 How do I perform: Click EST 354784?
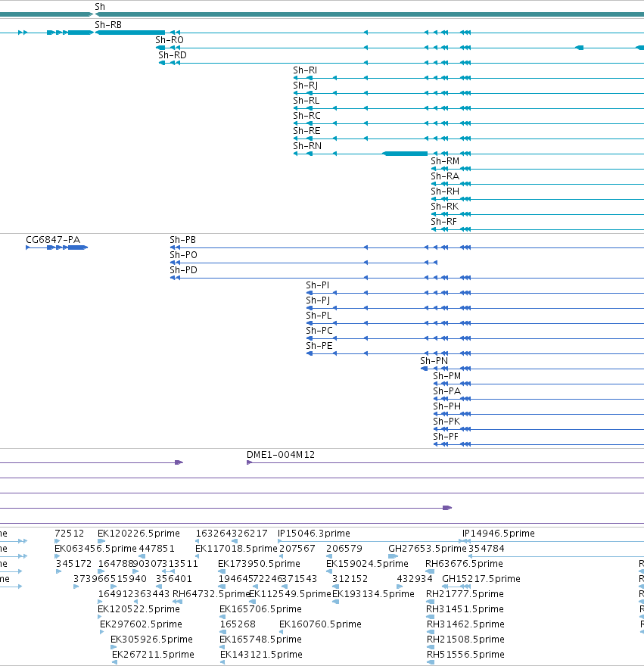point(487,549)
